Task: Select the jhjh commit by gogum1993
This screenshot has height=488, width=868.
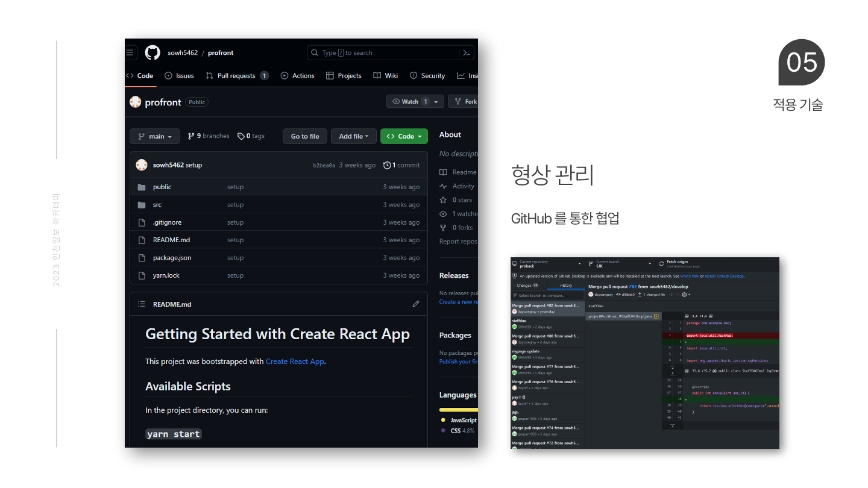Action: pos(548,416)
